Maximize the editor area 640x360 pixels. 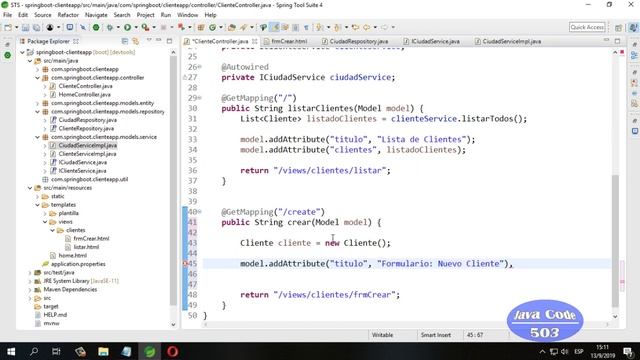click(617, 41)
